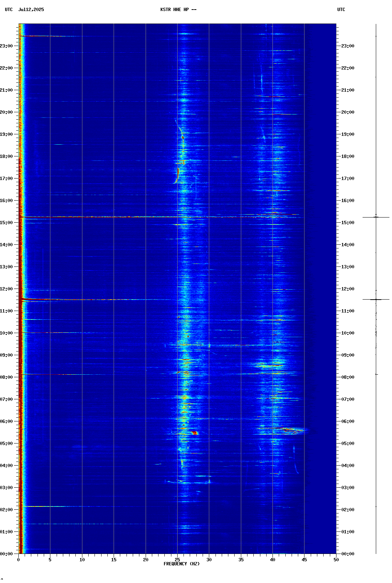Viewport: 392px width, 583px height.
Task: Select the '40' frequency tick label
Action: pos(272,560)
